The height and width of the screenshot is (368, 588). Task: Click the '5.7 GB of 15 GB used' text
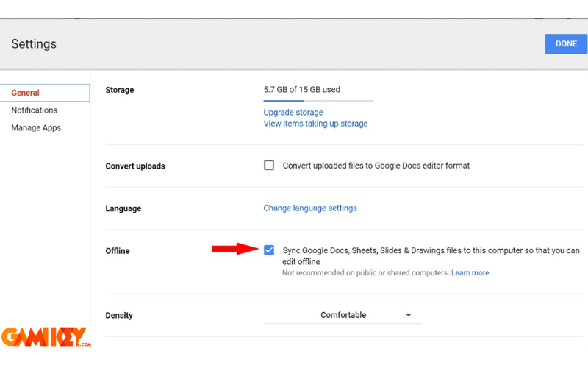[x=301, y=89]
